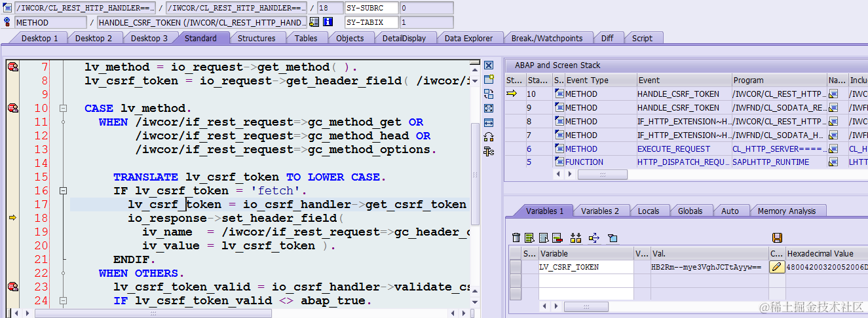Click the orange floppy disk save icon
Screen dimensions: 868x318
point(778,238)
